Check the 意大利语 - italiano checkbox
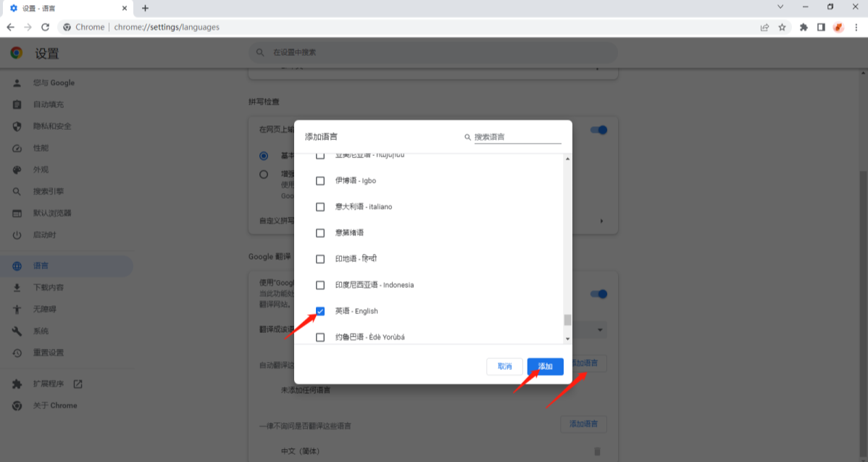This screenshot has width=868, height=462. coord(320,207)
